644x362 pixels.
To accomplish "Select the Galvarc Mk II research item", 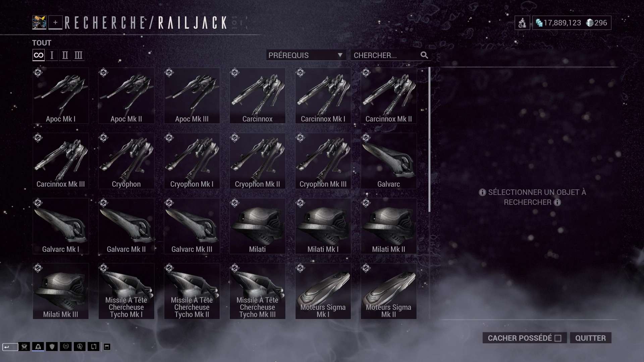I will tap(126, 226).
